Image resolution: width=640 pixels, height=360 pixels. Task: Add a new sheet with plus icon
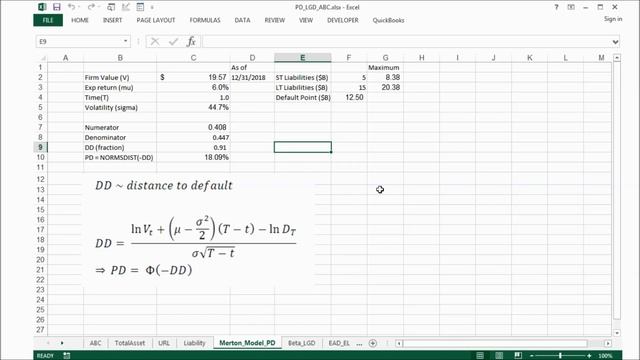pos(373,343)
